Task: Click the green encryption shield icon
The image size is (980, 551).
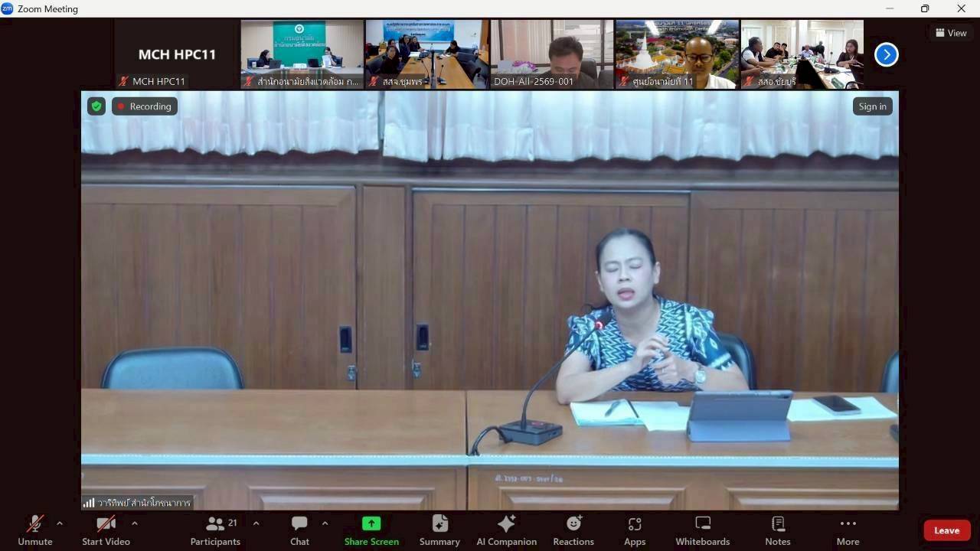Action: pos(96,106)
